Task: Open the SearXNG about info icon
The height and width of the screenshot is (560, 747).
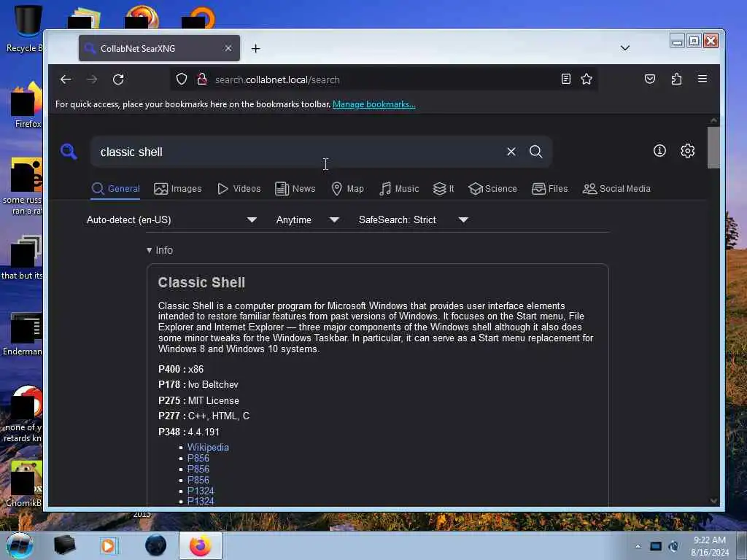Action: click(x=659, y=151)
